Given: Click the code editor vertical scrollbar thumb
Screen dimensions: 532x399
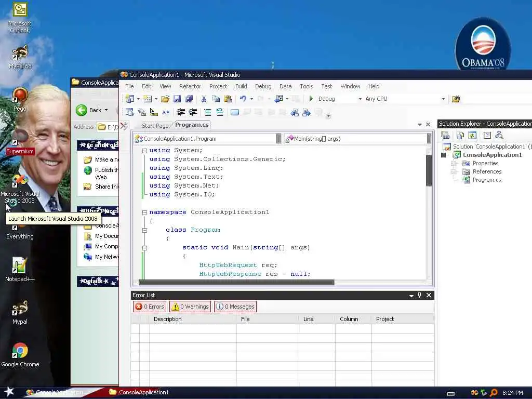Looking at the screenshot, I should pyautogui.click(x=429, y=170).
